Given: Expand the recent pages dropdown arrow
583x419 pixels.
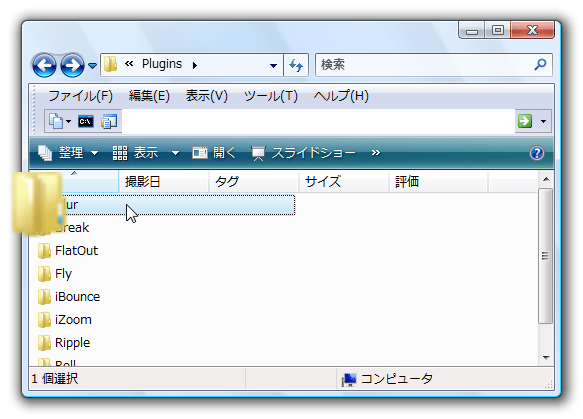Looking at the screenshot, I should [92, 66].
